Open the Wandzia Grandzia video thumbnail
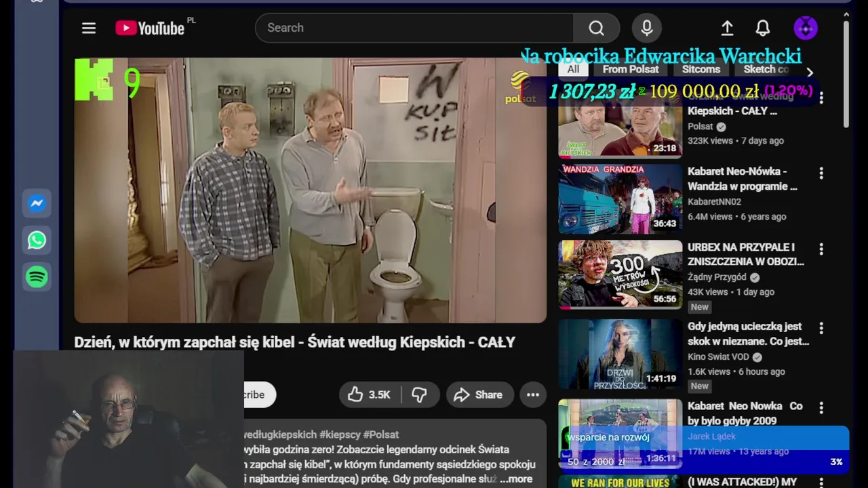Screen dimensions: 868x488 620,199
